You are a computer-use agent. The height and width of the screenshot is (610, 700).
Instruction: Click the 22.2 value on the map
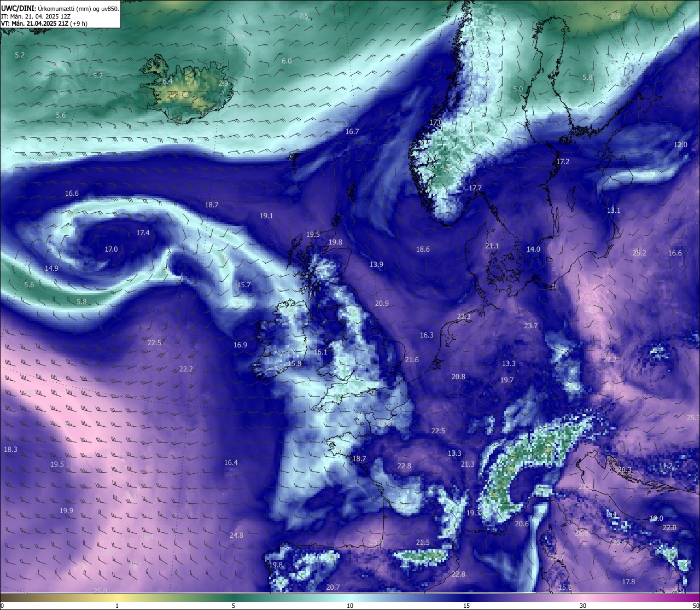(186, 369)
